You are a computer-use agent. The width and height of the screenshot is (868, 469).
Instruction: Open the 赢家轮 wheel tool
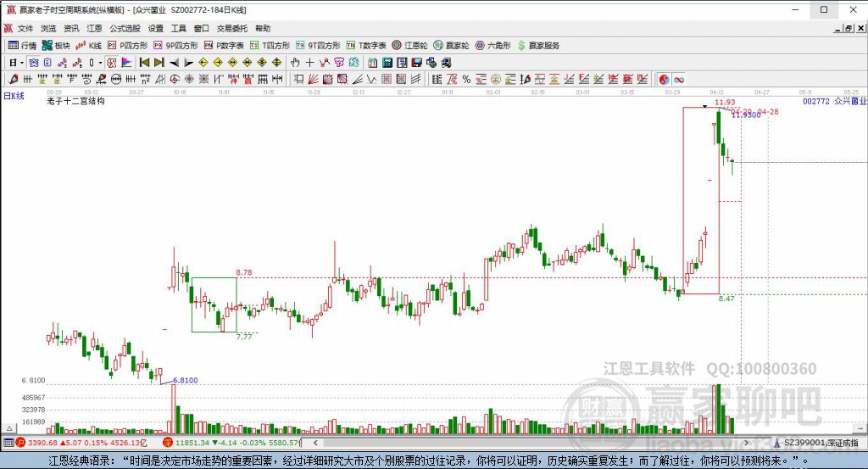(451, 46)
